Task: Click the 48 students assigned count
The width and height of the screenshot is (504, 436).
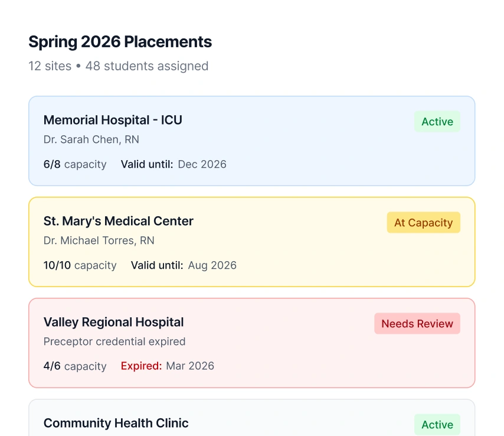Action: coord(147,66)
